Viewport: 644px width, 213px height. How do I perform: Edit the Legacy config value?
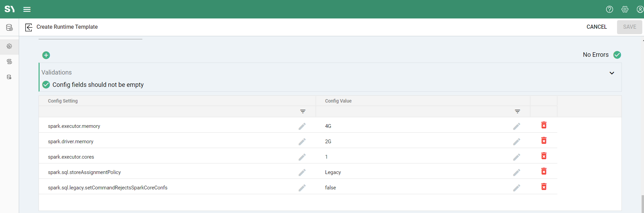[517, 172]
